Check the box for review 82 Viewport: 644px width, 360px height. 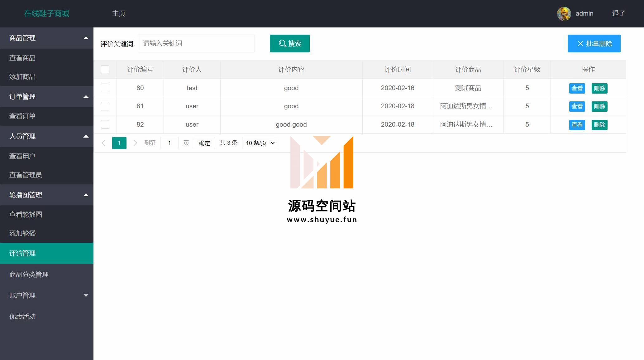(x=105, y=124)
